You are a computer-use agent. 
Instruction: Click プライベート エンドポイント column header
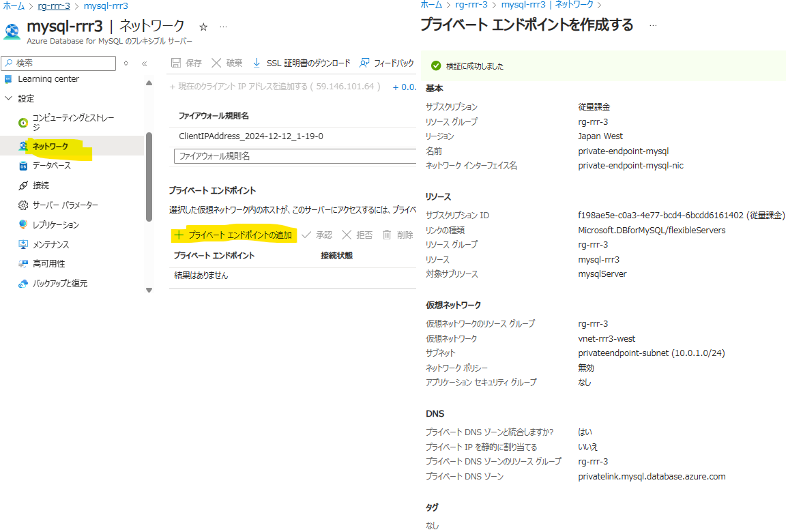coord(214,256)
